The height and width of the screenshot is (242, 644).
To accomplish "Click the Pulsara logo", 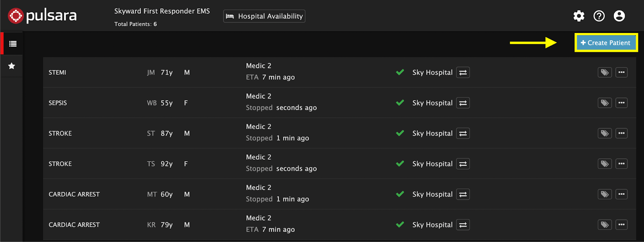I will pos(43,16).
